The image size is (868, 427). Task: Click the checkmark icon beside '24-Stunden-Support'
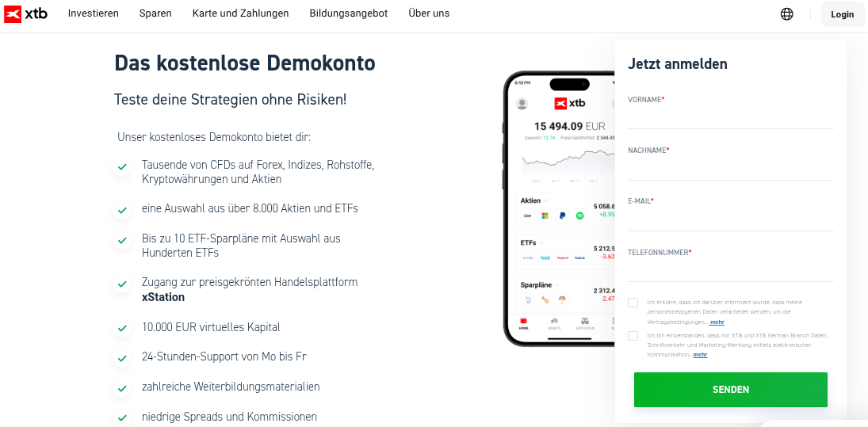pos(122,358)
